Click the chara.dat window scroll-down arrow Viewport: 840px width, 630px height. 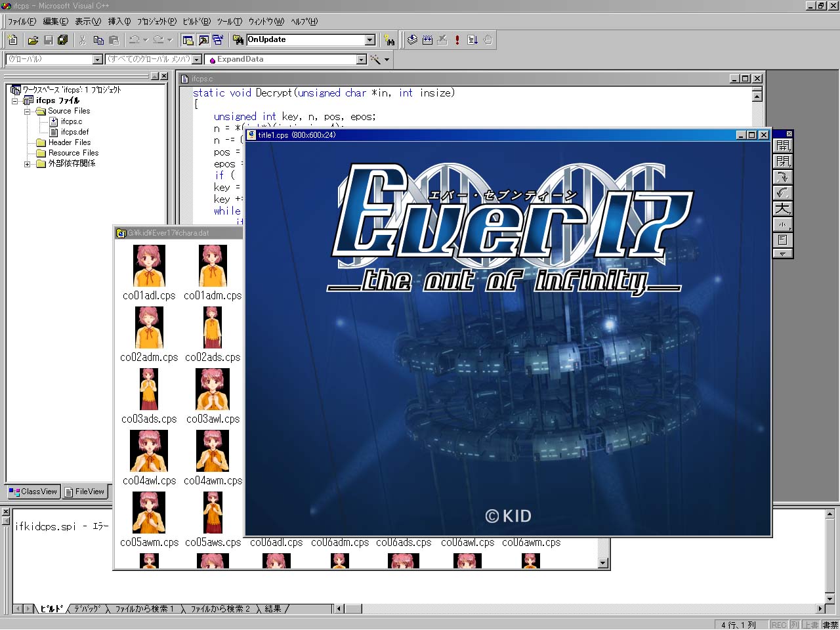(x=603, y=562)
